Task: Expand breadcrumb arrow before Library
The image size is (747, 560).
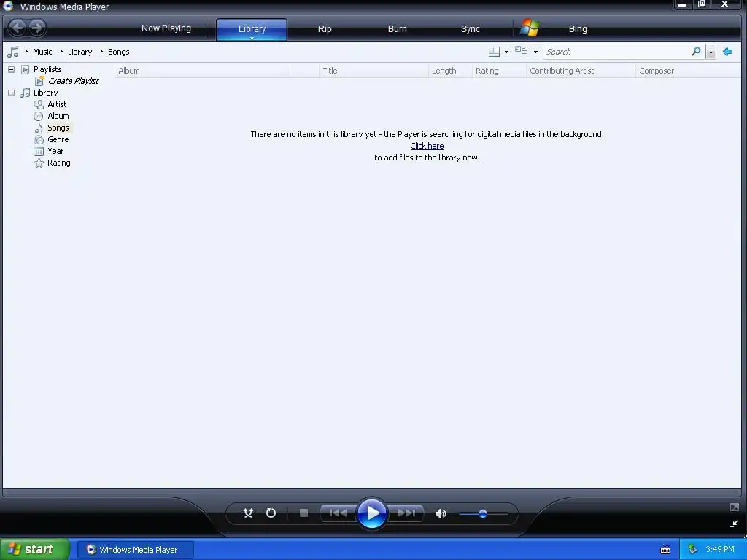Action: pos(61,52)
